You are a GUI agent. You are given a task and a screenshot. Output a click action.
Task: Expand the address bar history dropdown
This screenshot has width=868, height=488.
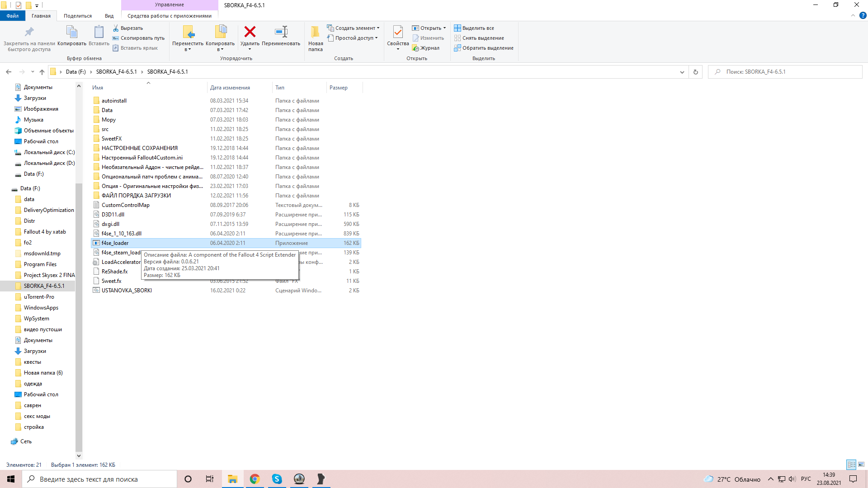click(x=682, y=72)
